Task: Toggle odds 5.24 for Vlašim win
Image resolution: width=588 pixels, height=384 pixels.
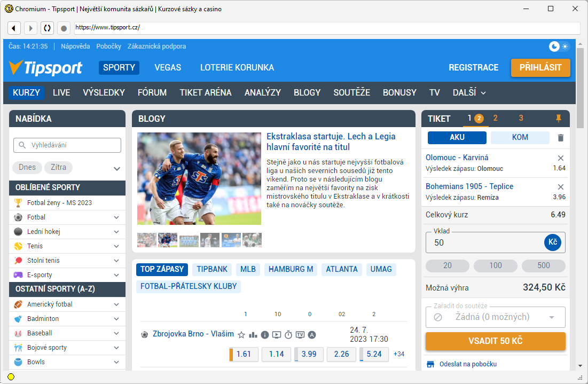Action: point(374,355)
